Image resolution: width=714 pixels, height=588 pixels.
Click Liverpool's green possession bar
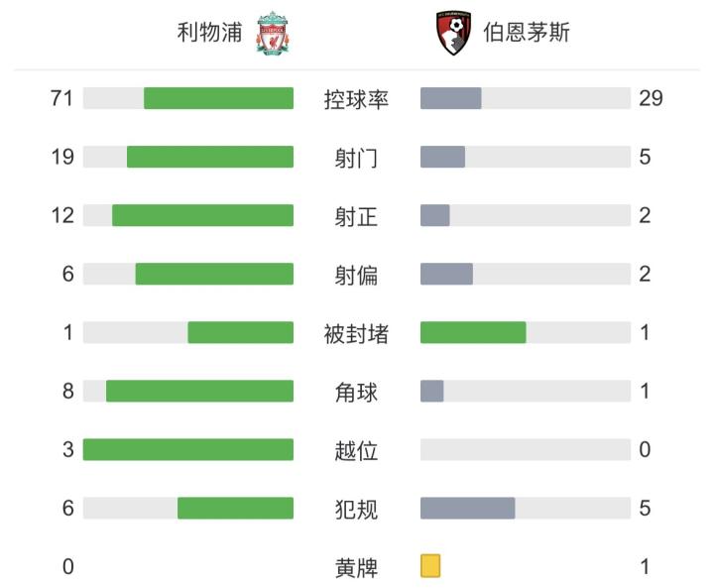point(218,98)
